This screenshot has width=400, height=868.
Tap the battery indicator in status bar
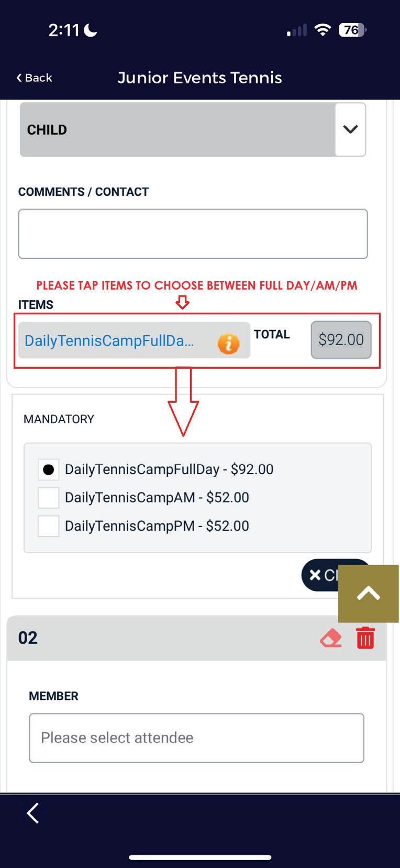352,30
